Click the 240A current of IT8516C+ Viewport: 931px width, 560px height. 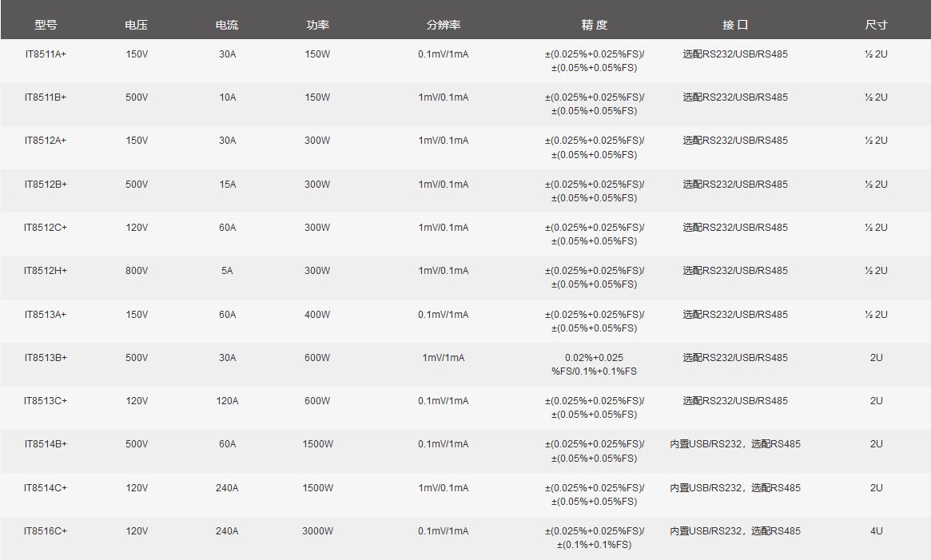click(228, 531)
